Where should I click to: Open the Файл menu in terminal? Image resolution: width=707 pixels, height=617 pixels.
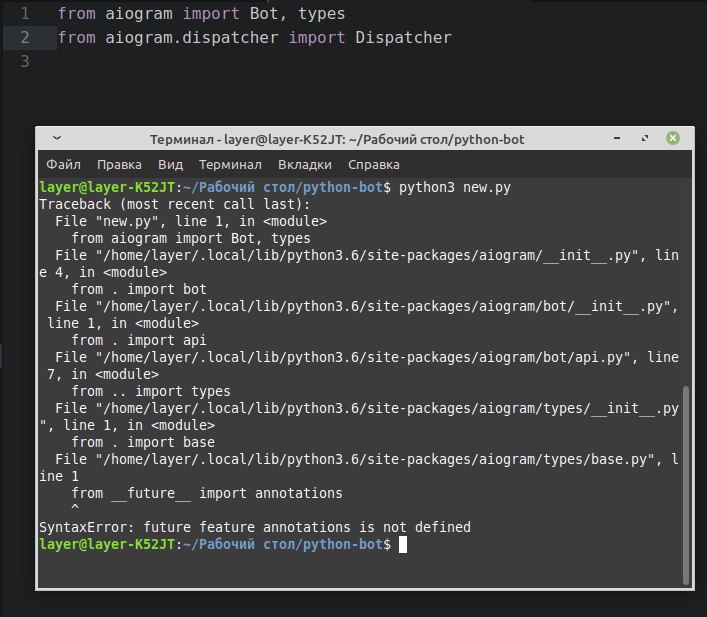[63, 165]
